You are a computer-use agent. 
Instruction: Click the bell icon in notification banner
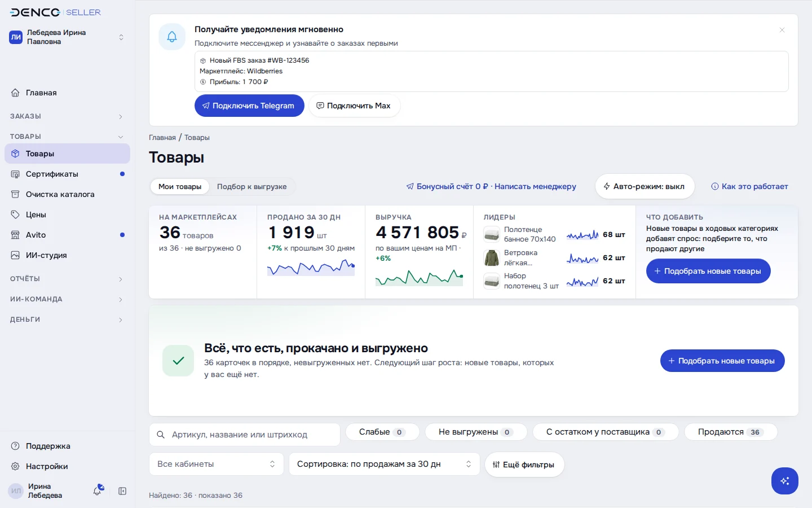pos(172,37)
